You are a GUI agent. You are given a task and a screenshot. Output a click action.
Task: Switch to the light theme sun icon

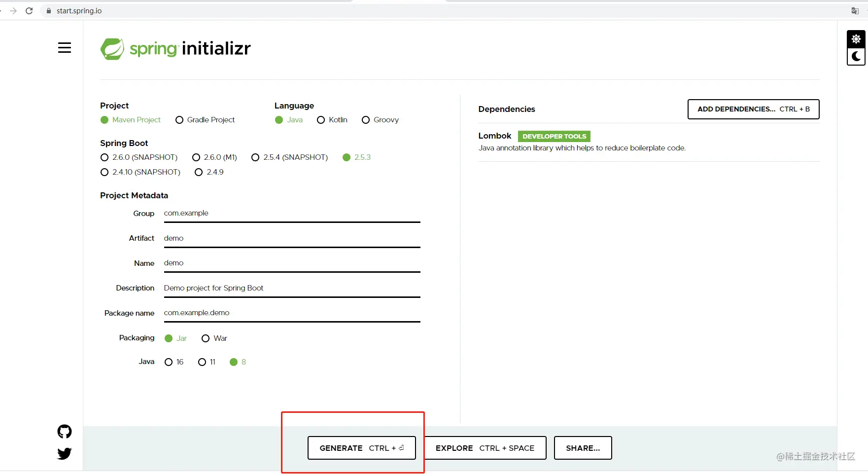click(x=856, y=39)
